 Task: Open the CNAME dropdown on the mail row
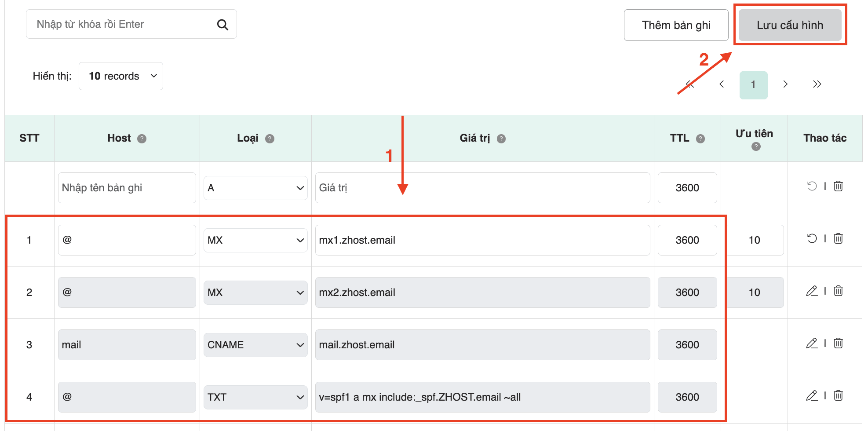point(255,345)
